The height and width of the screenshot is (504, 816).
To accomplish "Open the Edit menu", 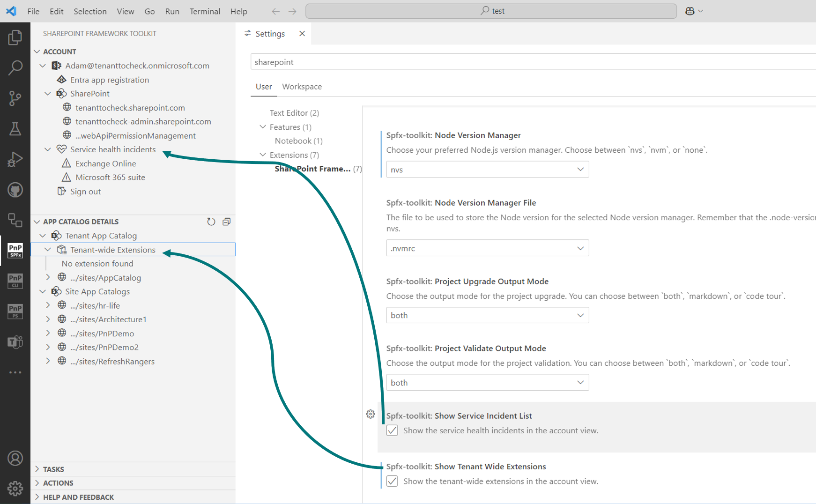I will [x=56, y=11].
